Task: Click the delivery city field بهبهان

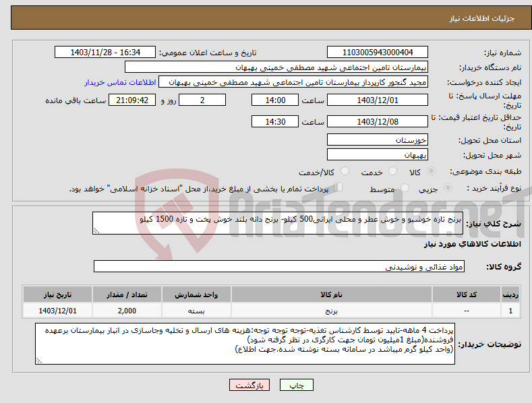Action: coord(378,155)
